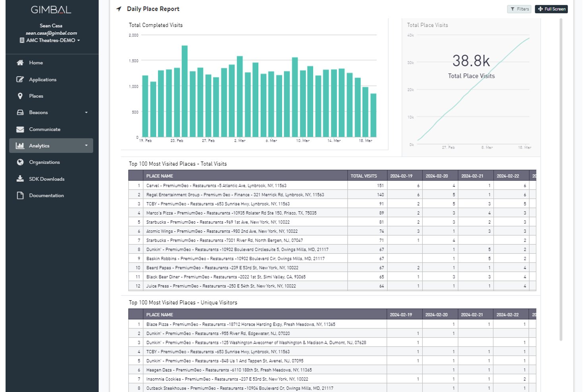Image resolution: width=588 pixels, height=392 pixels.
Task: Click the Sean Casa user name
Action: [51, 26]
